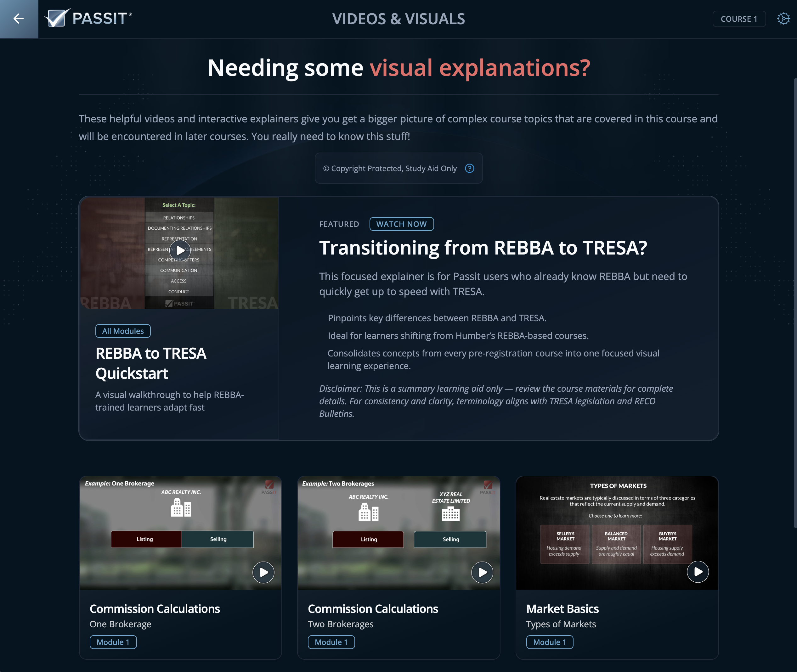Open the Transitioning from REBBA to TRESA heading
The width and height of the screenshot is (797, 672).
pyautogui.click(x=483, y=248)
